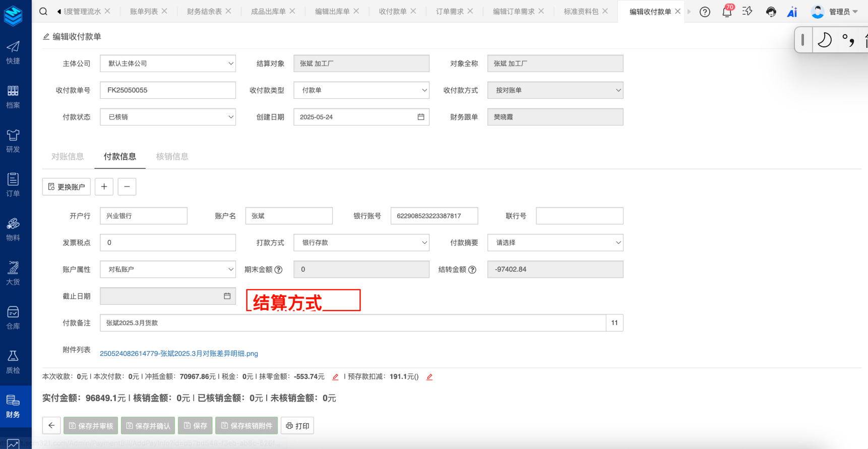This screenshot has height=449, width=868.
Task: Open the search magnifier icon
Action: [43, 11]
